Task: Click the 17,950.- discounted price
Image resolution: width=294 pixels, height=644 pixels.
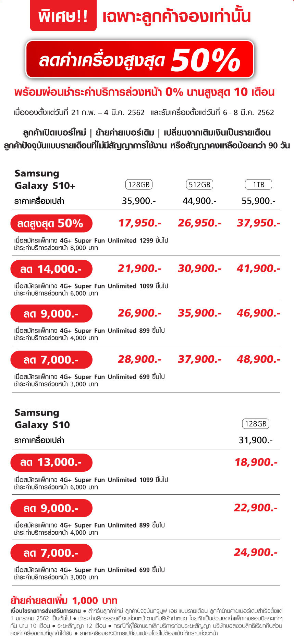Action: pyautogui.click(x=140, y=223)
